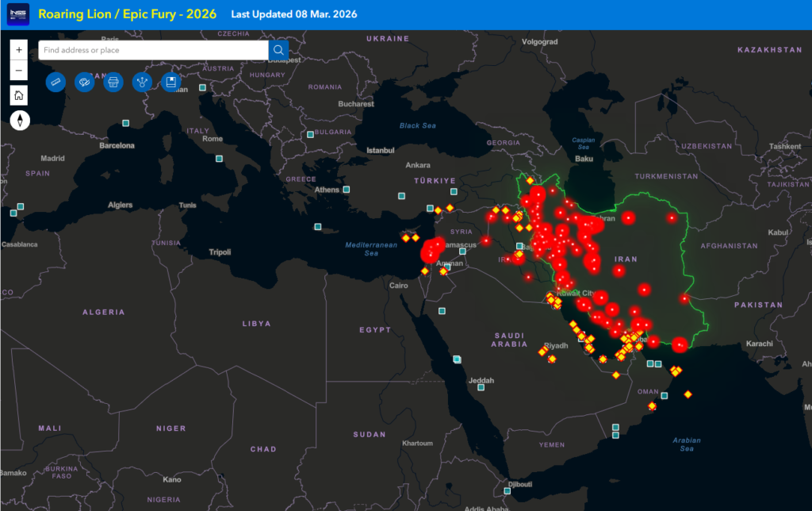Select the yellow diamond marker near Cairo
The width and height of the screenshot is (812, 511).
[x=425, y=271]
